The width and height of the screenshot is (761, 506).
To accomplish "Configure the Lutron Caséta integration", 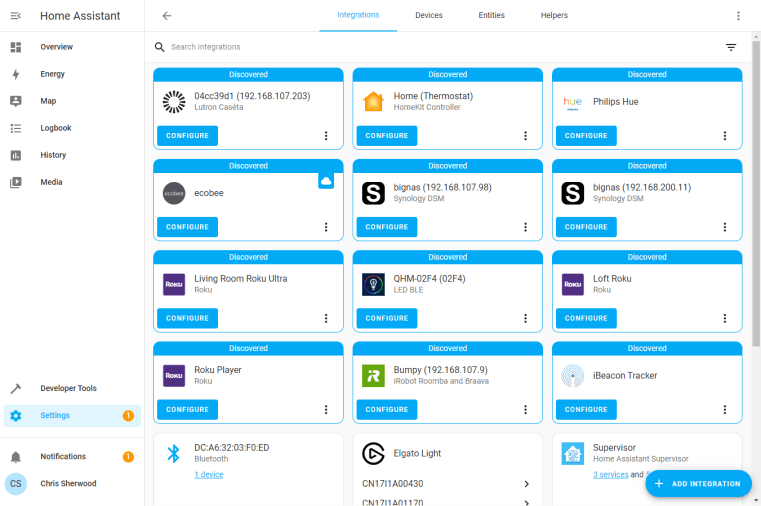I will (x=187, y=136).
